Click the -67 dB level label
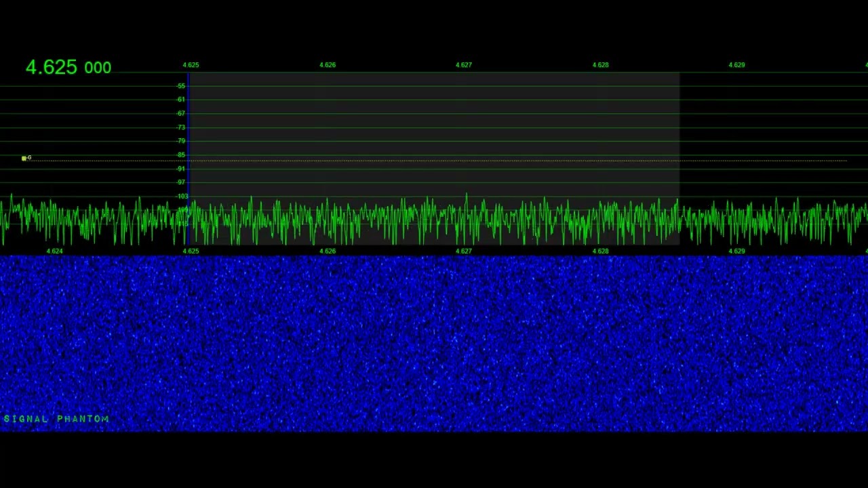868x488 pixels. click(x=181, y=114)
